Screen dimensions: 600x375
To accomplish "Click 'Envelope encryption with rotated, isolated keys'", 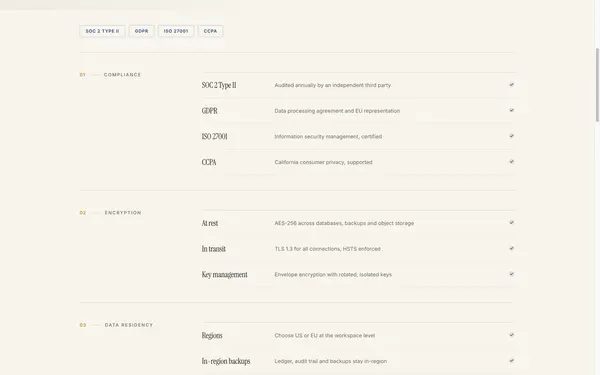I will pos(333,274).
